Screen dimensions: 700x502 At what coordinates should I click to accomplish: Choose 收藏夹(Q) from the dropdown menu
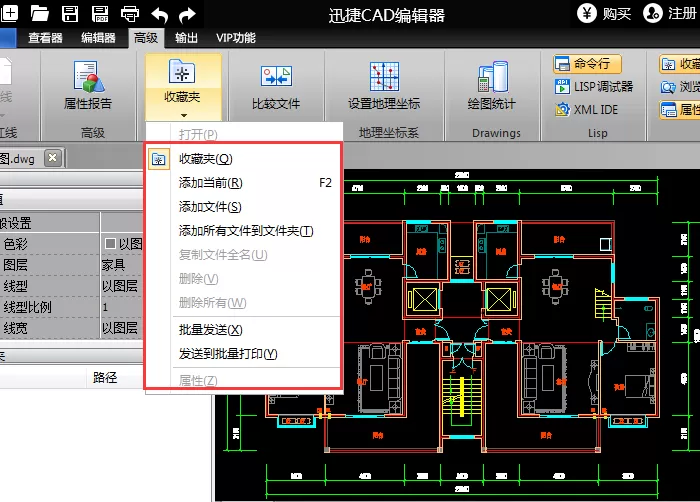click(x=243, y=159)
